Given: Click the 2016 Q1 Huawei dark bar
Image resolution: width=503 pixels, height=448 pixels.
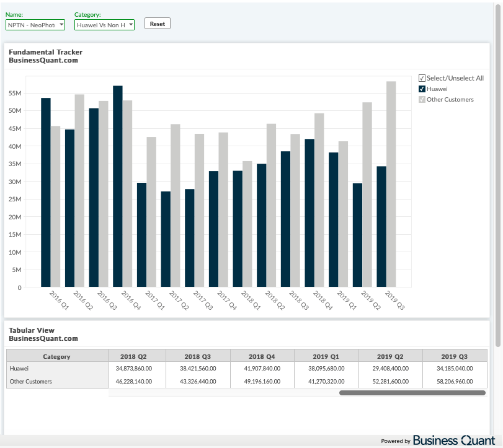Looking at the screenshot, I should [46, 192].
